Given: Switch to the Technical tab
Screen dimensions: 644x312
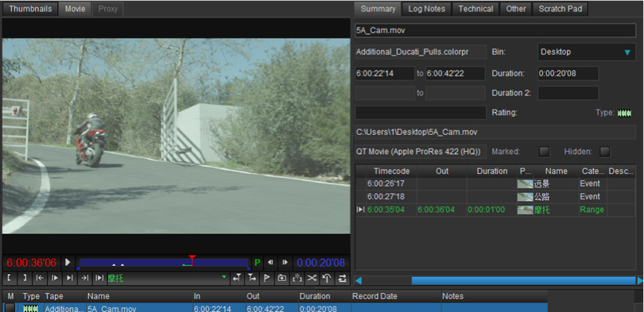Looking at the screenshot, I should click(475, 9).
